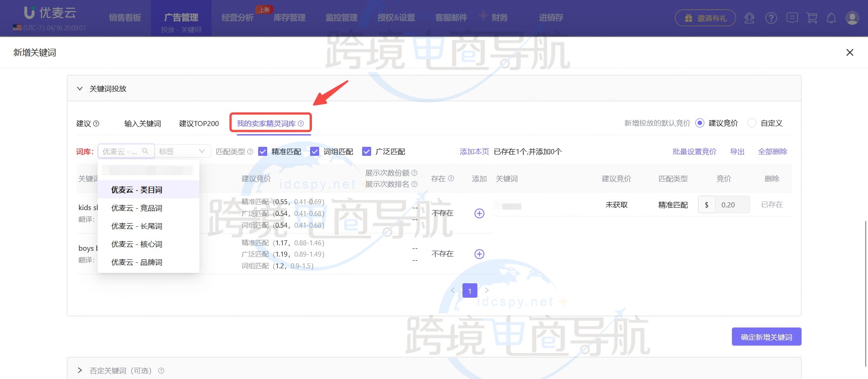
Task: Open 销售看板 in top navigation
Action: [125, 18]
